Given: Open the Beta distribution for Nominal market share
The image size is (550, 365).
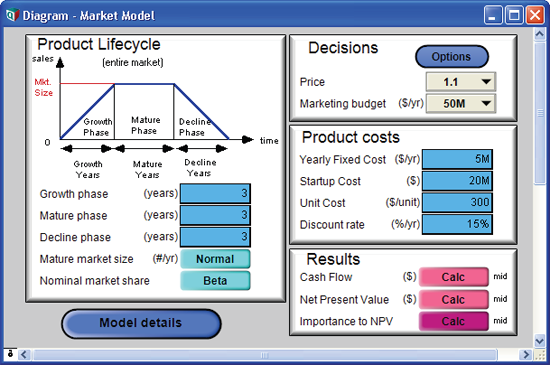Looking at the screenshot, I should pos(215,280).
